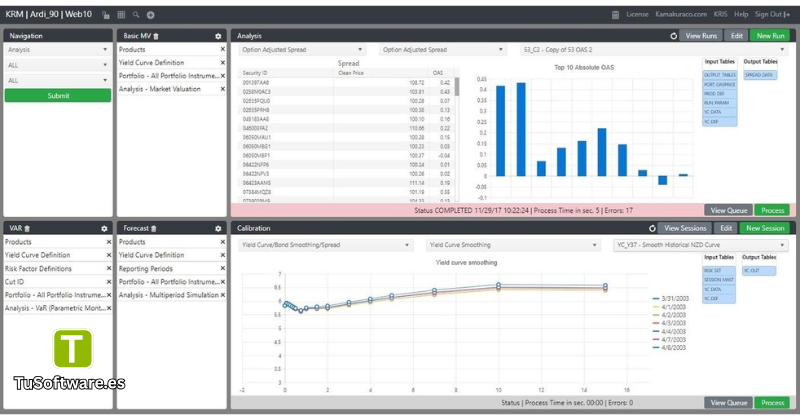
Task: Toggle the 4/8/2003 legend series
Action: (x=669, y=348)
